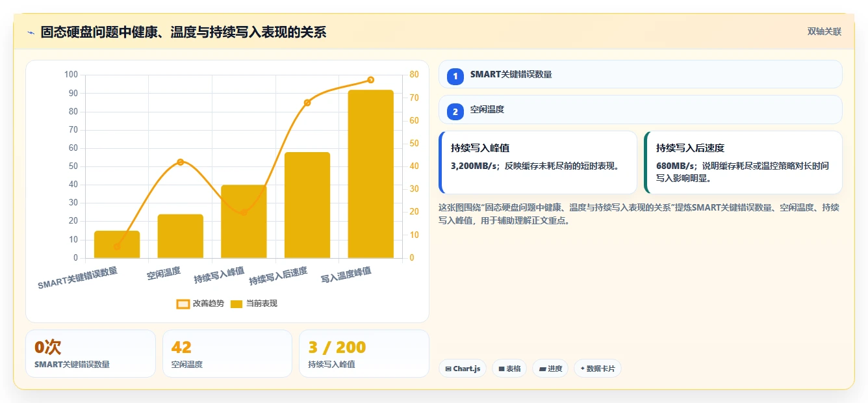Image resolution: width=868 pixels, height=403 pixels.
Task: Click the trend line point above 空闲温度
Action: tap(181, 162)
